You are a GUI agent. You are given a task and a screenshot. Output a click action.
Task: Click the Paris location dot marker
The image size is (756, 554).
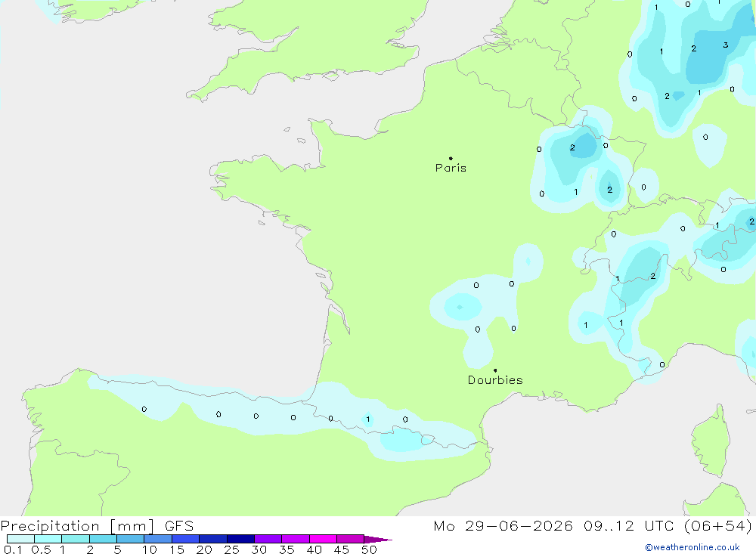451,158
